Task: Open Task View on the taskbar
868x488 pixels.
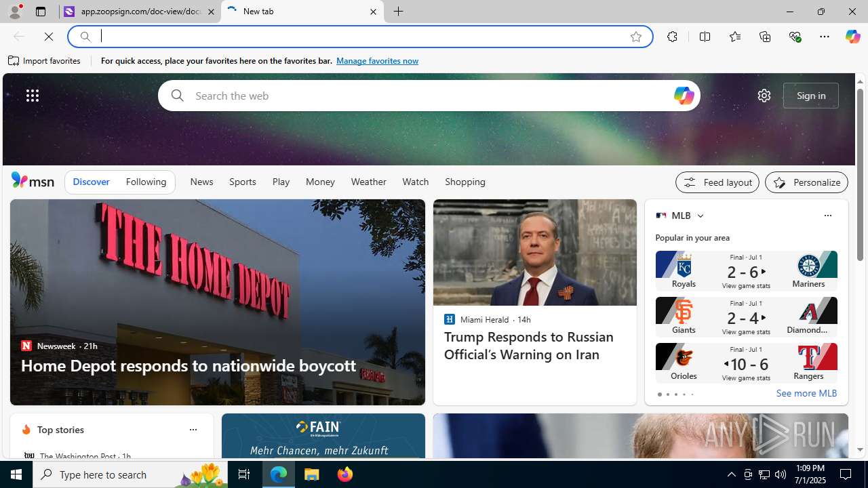Action: (x=244, y=474)
